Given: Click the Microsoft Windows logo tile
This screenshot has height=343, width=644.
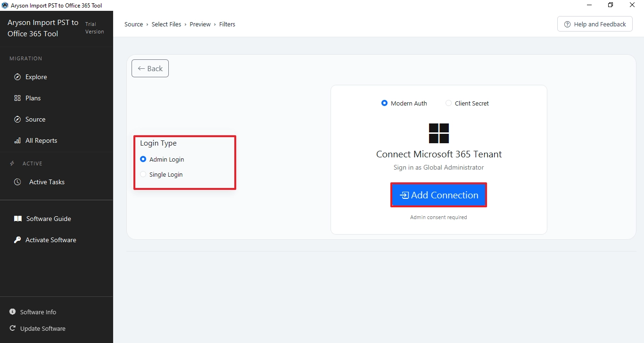Looking at the screenshot, I should pyautogui.click(x=438, y=133).
